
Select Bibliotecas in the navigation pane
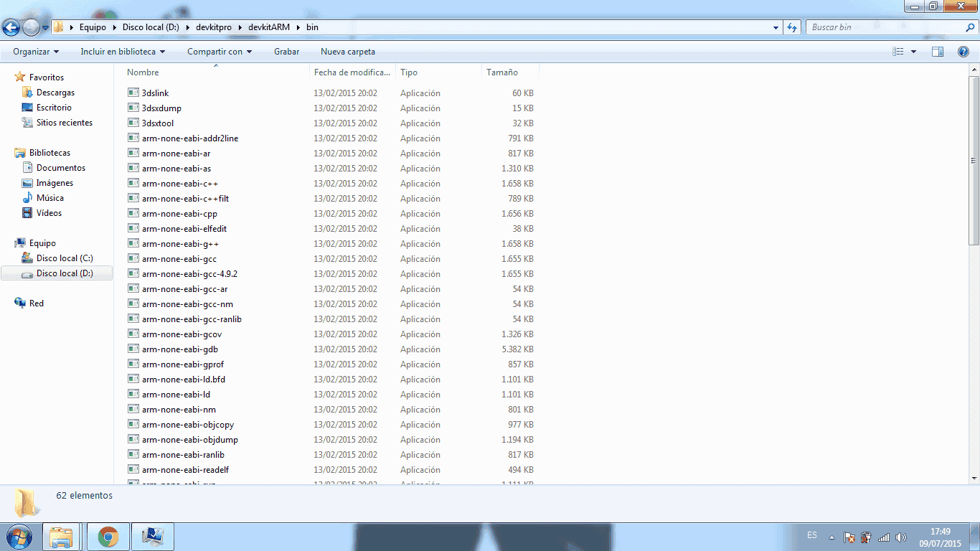tap(50, 153)
